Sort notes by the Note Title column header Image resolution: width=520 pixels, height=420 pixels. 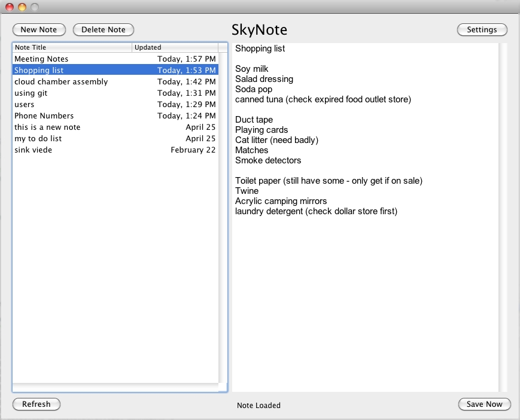pyautogui.click(x=72, y=47)
